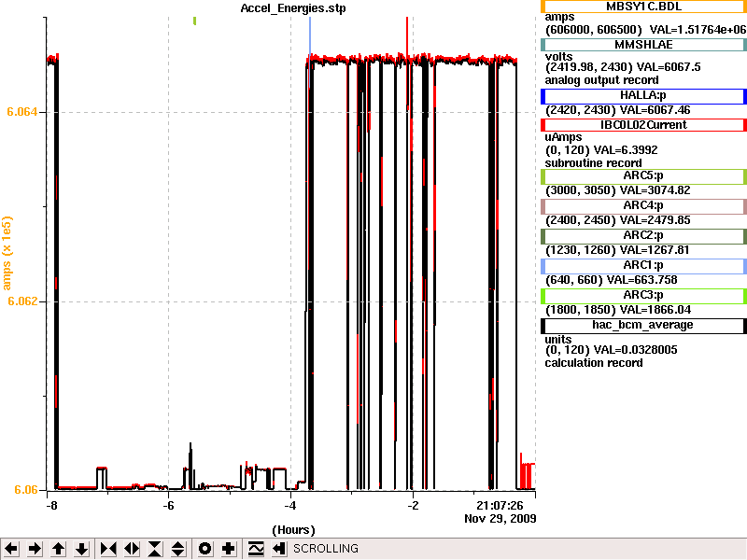Click the VAL=1866.04 reading under ARC3:p
This screenshot has width=747, height=560.
(x=655, y=310)
